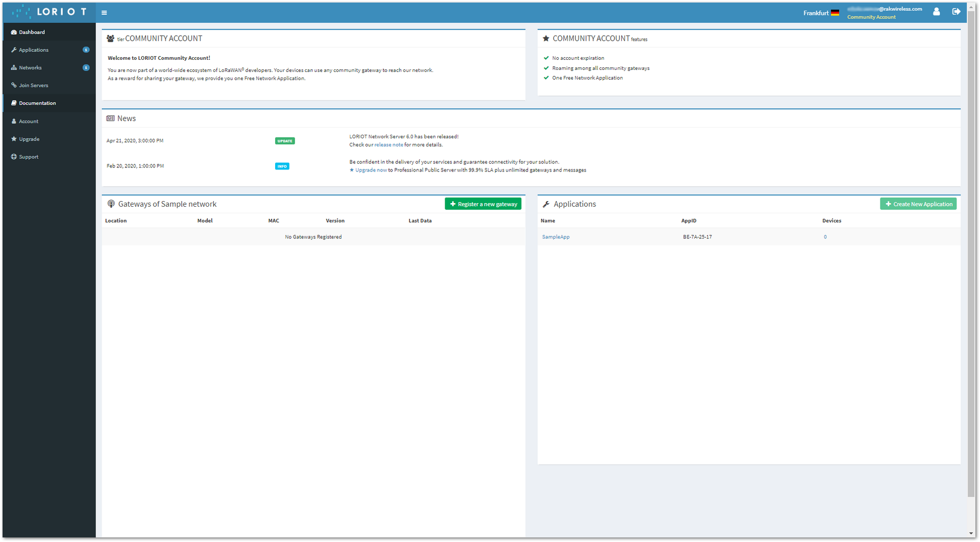980x542 pixels.
Task: Open Dashboard in the sidebar
Action: coord(49,32)
